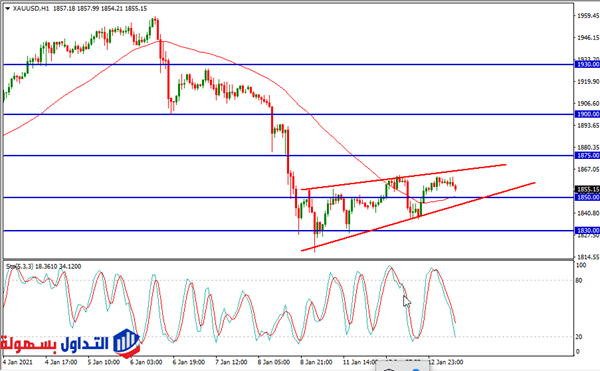
Task: Click the 8 Jan 21:00 time label
Action: click(x=316, y=362)
